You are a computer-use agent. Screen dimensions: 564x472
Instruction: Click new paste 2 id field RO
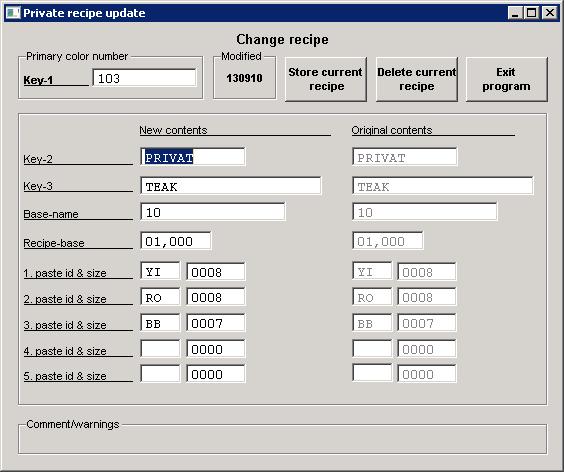(x=160, y=297)
